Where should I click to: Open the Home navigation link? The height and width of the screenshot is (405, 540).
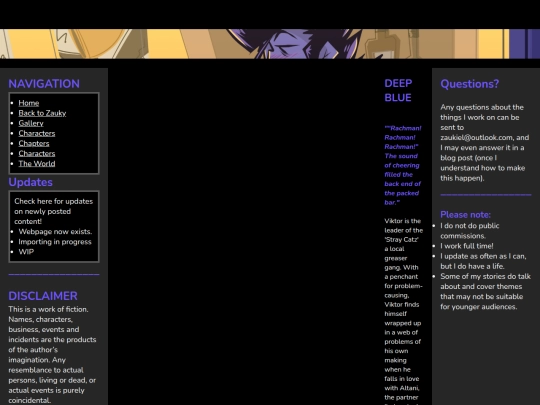(29, 103)
